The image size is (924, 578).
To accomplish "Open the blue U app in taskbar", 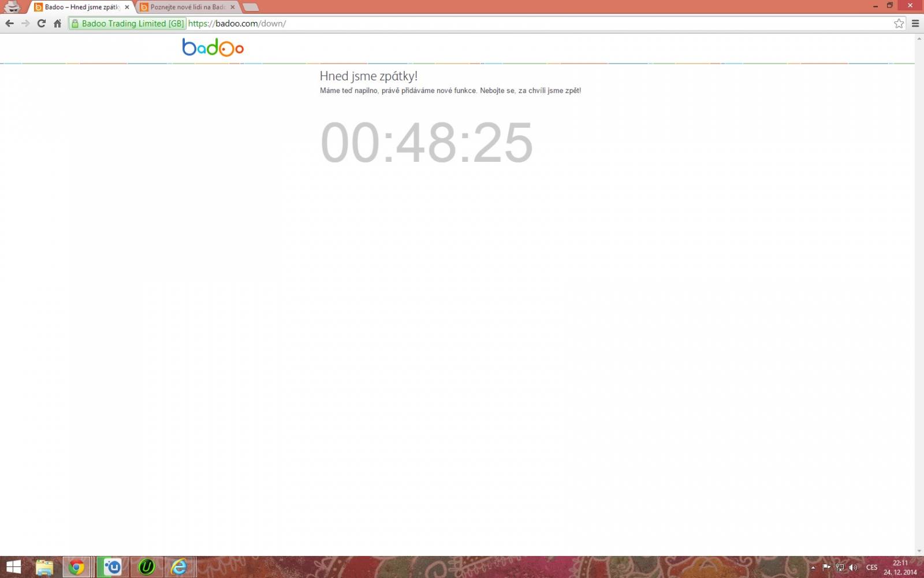I will point(113,568).
